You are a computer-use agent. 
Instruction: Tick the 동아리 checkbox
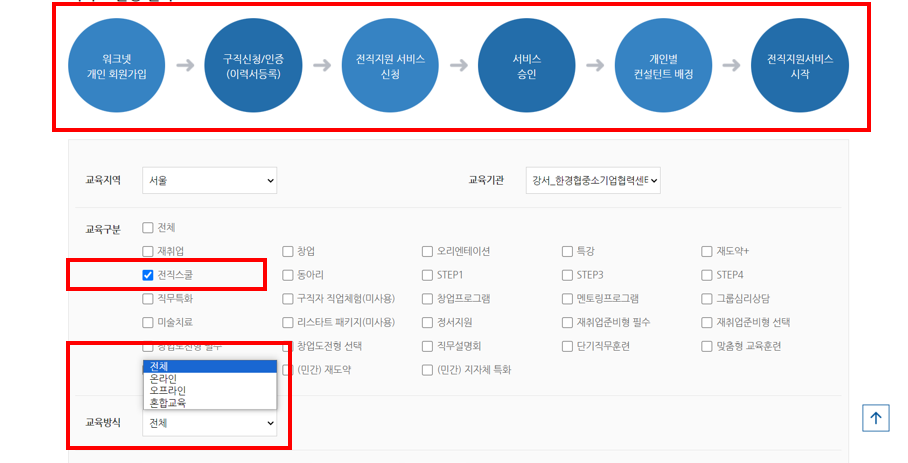288,275
